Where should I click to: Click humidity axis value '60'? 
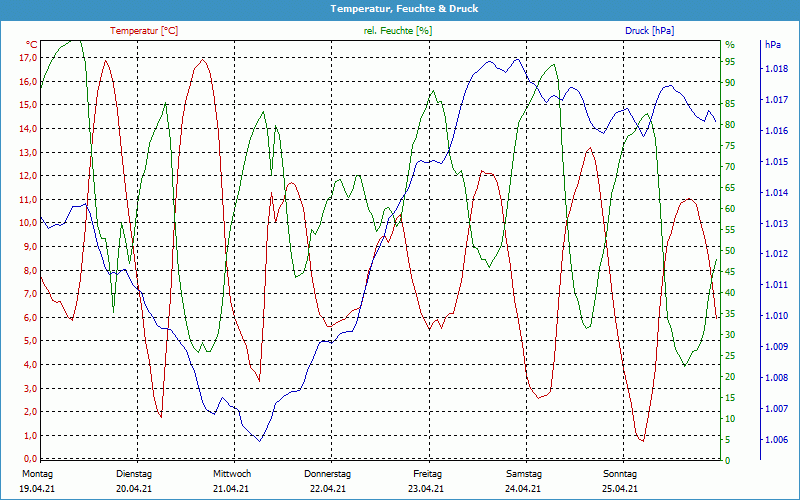click(730, 209)
